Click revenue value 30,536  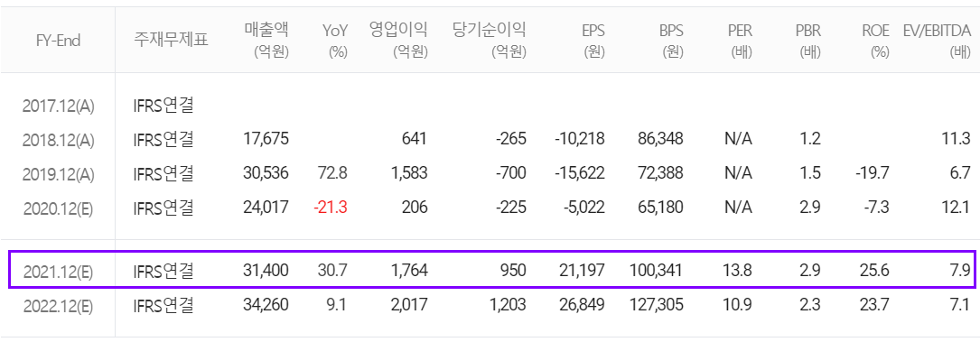pos(266,173)
